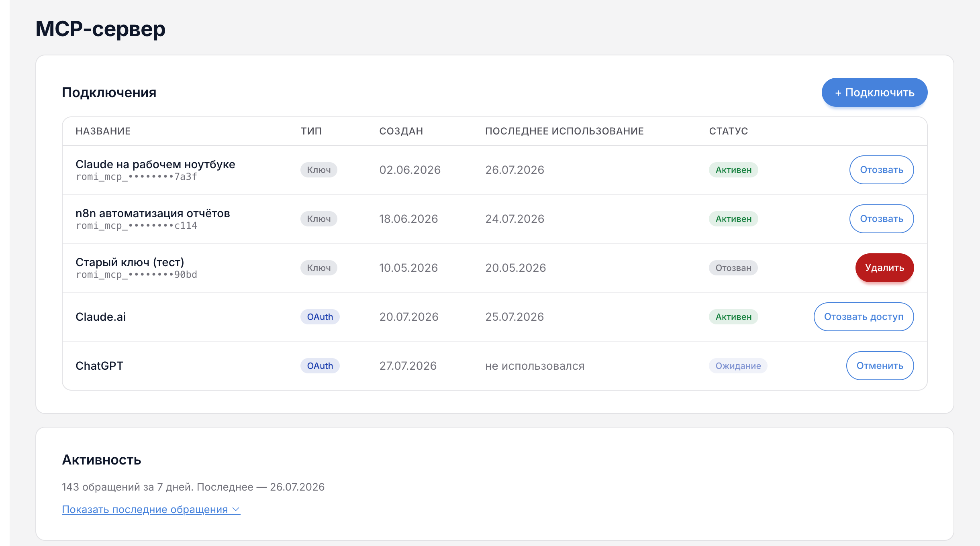The height and width of the screenshot is (546, 980).
Task: Click the OAuth badge in Claude.ai row
Action: 320,317
